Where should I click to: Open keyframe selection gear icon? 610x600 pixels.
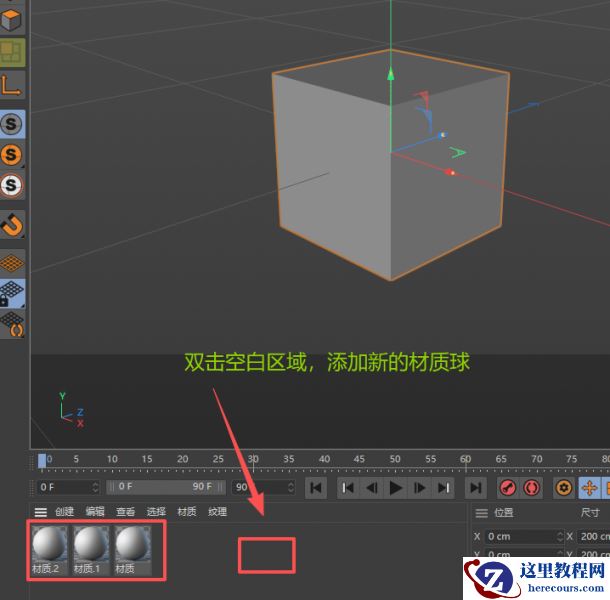(564, 488)
